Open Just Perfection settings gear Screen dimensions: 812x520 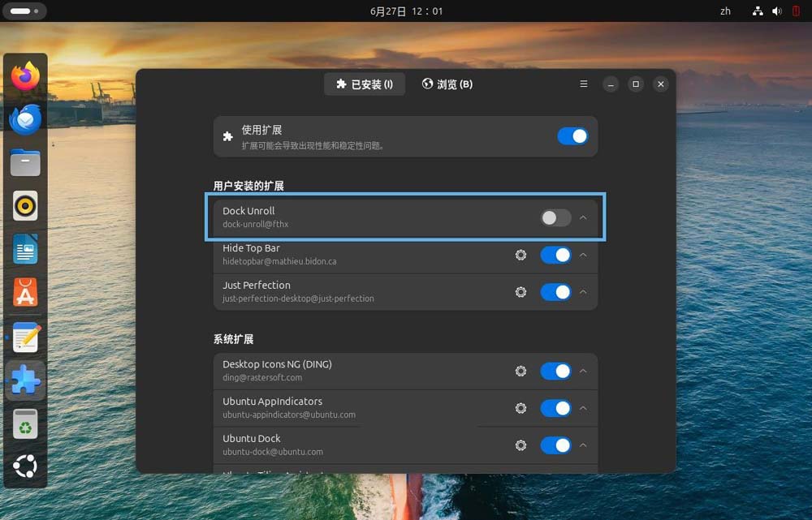click(x=520, y=292)
